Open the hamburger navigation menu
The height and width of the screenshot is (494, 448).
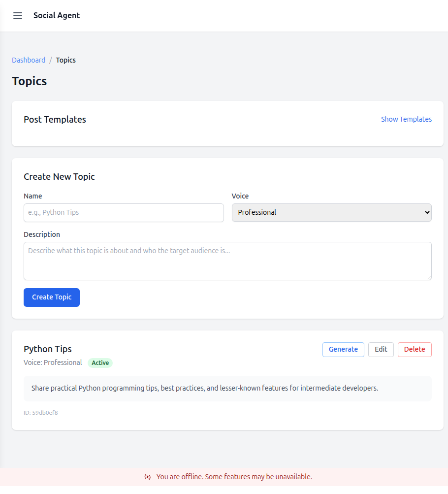tap(18, 15)
